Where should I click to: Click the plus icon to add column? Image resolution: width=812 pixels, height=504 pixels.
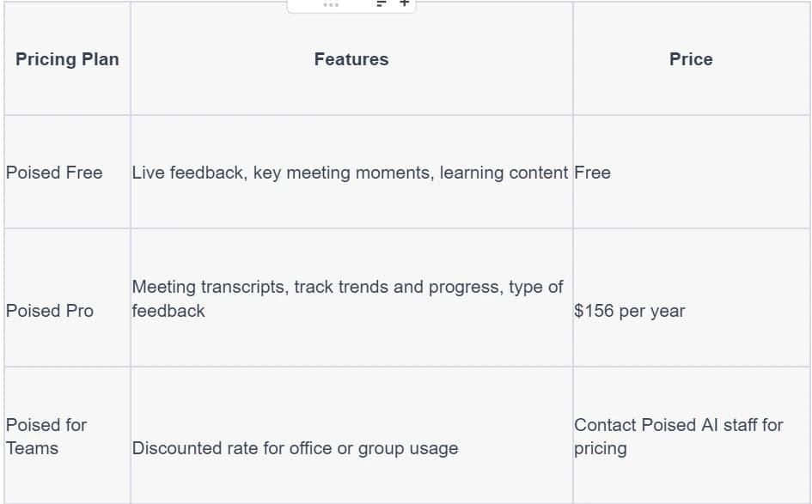tap(404, 4)
